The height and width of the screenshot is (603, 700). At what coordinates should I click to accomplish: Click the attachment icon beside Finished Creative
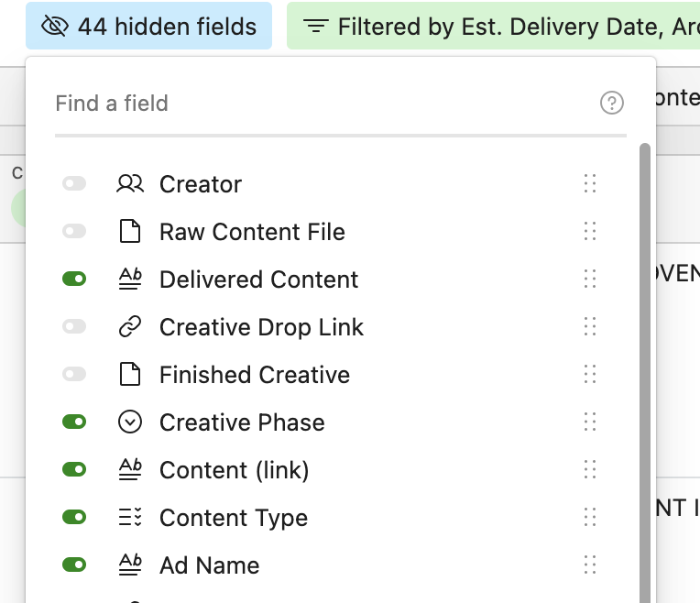[x=130, y=375]
